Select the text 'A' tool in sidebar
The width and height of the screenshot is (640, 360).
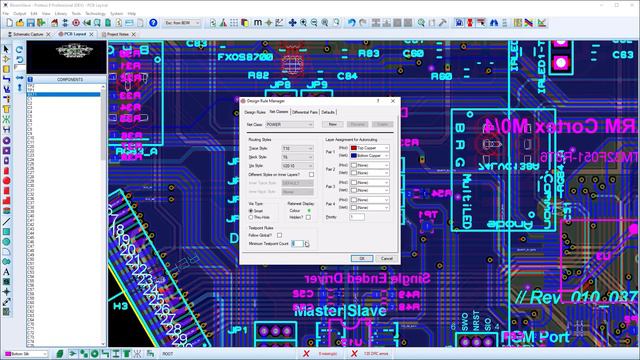pyautogui.click(x=6, y=272)
